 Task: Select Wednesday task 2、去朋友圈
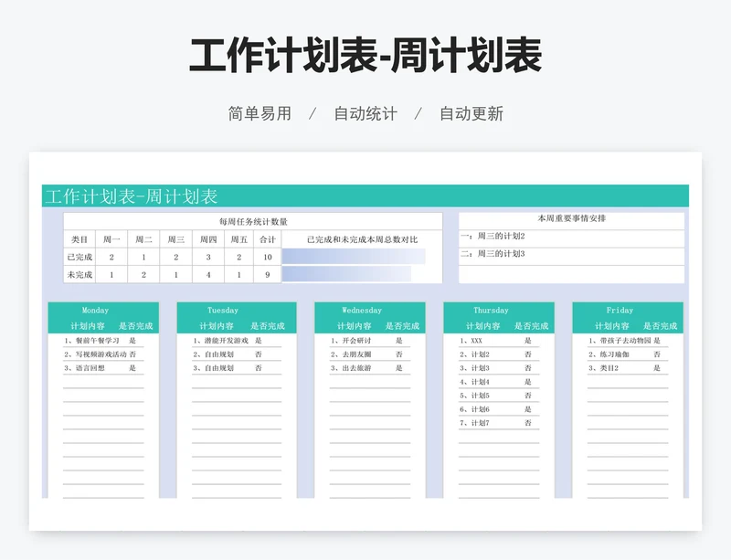tap(351, 354)
